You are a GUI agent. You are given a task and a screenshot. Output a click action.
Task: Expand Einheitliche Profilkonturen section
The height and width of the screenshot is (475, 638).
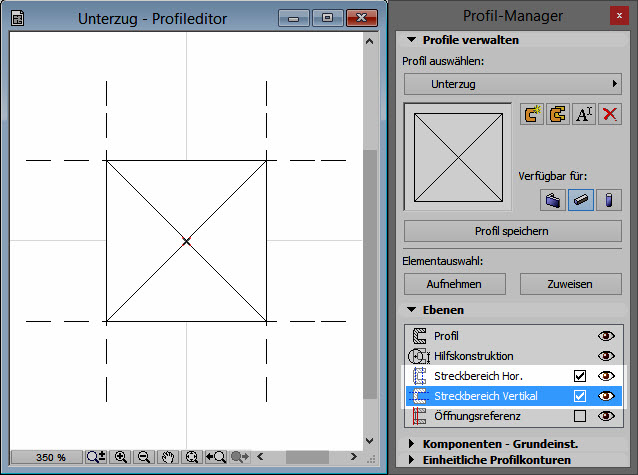[x=411, y=460]
